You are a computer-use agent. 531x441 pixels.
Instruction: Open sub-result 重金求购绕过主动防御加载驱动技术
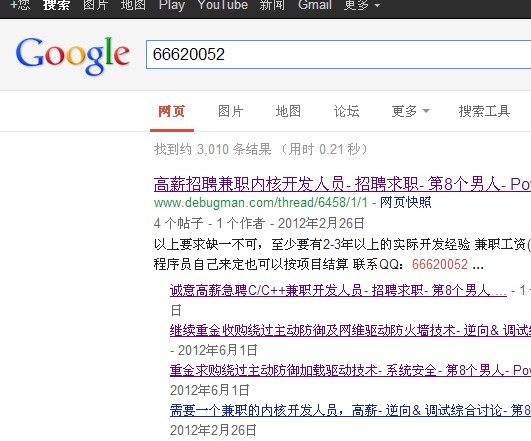(350, 370)
